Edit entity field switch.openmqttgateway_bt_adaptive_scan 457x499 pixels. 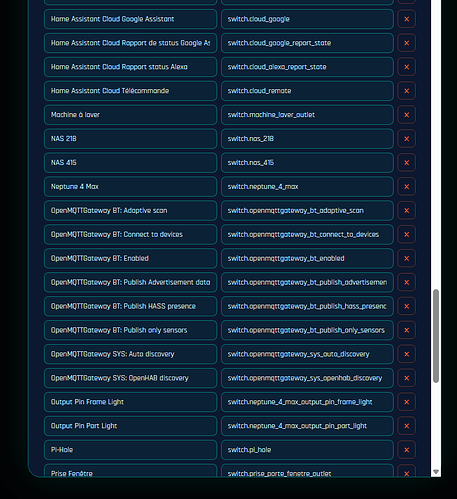coord(307,210)
